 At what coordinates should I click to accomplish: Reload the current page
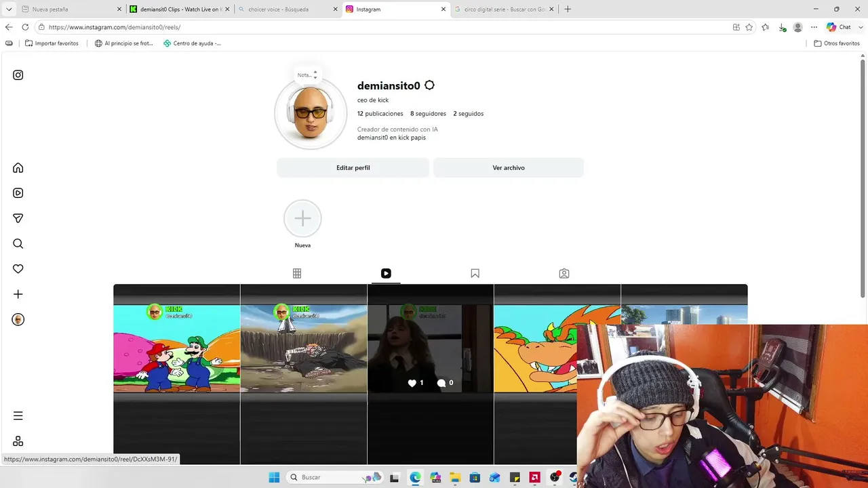point(25,27)
